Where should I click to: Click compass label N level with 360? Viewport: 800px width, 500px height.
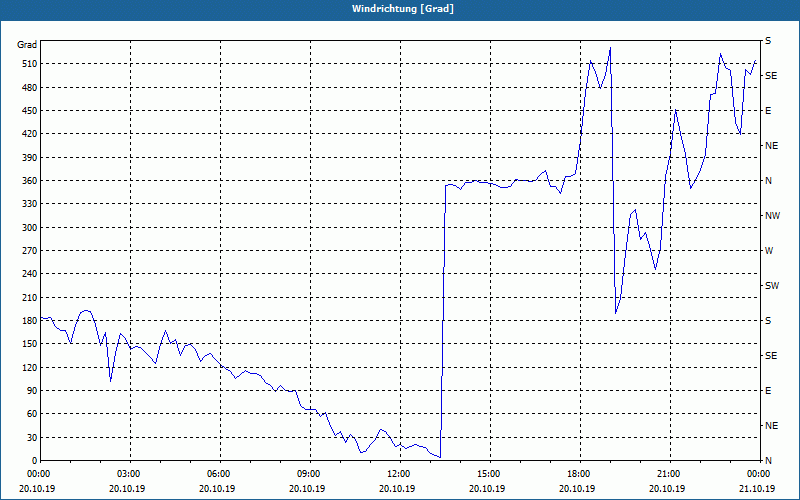coord(769,181)
